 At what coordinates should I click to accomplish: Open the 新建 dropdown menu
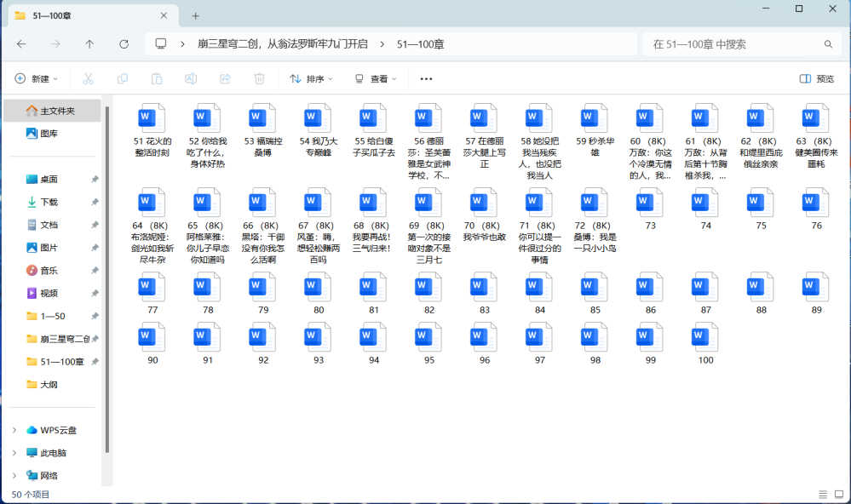[35, 78]
